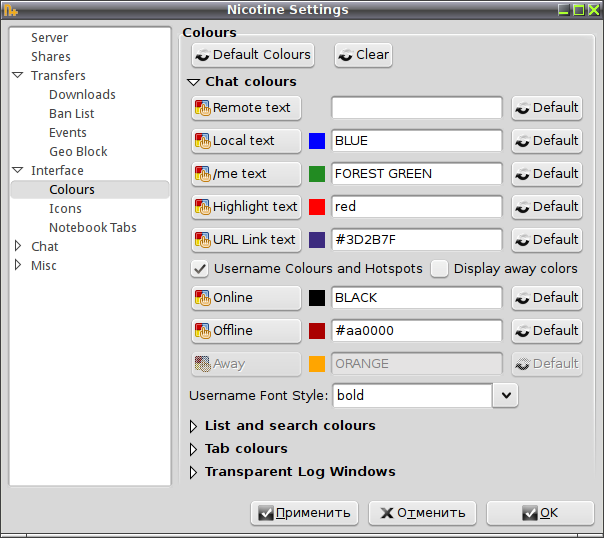Image resolution: width=604 pixels, height=538 pixels.
Task: Select Misc in the settings tree
Action: click(x=44, y=265)
